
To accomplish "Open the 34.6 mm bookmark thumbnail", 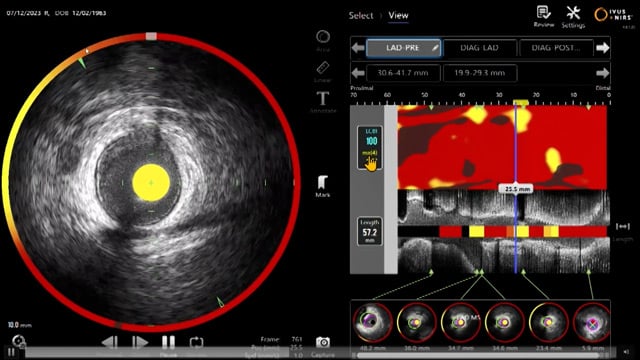I will pyautogui.click(x=504, y=322).
